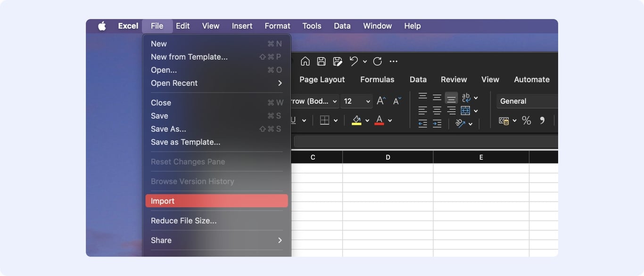Open the Excel application menu
This screenshot has height=276, width=644.
pos(128,26)
